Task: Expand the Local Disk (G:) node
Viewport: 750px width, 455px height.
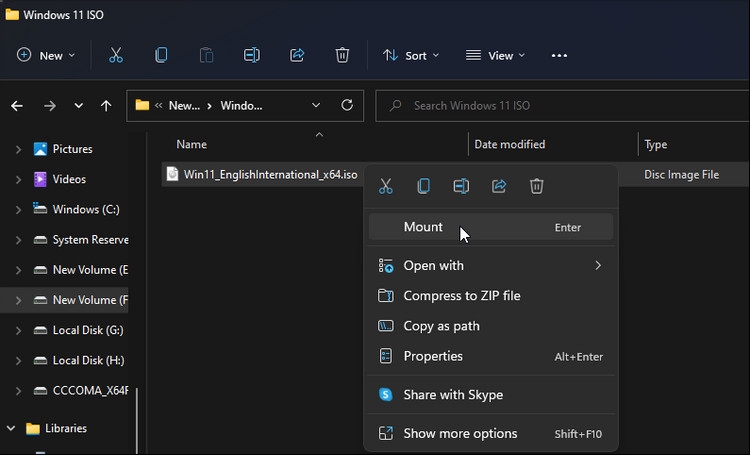Action: [18, 330]
